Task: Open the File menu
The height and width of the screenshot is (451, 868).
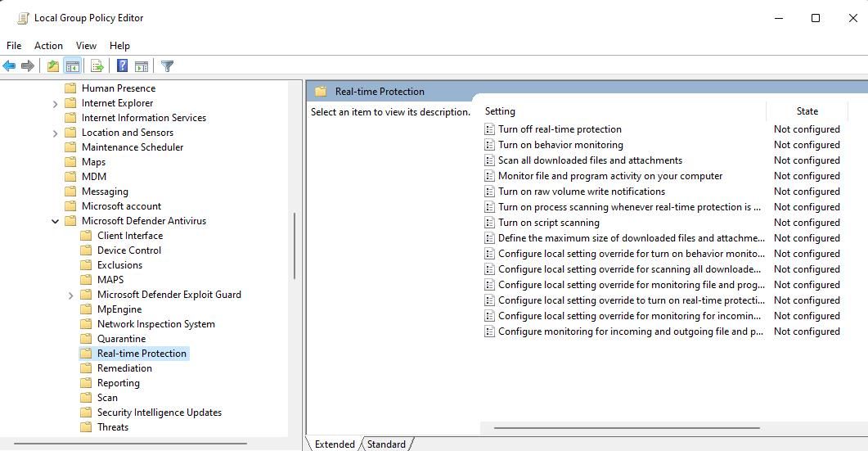Action: click(x=14, y=46)
